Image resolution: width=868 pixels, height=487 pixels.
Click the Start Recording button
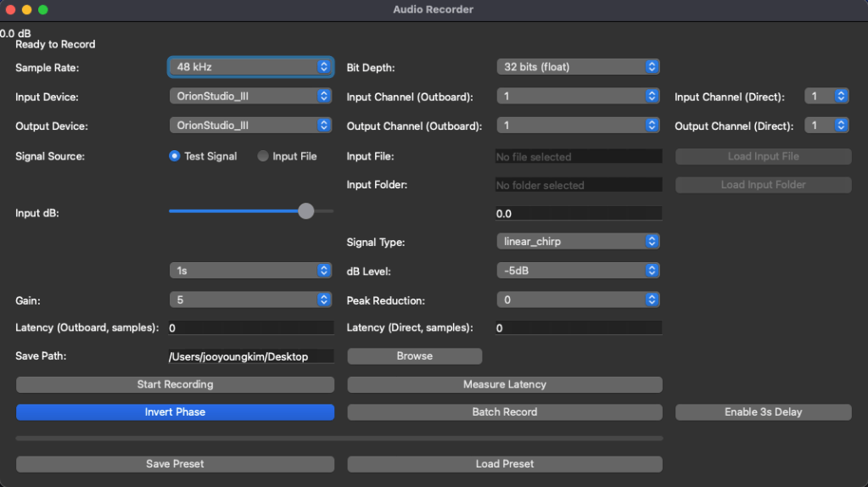[175, 384]
